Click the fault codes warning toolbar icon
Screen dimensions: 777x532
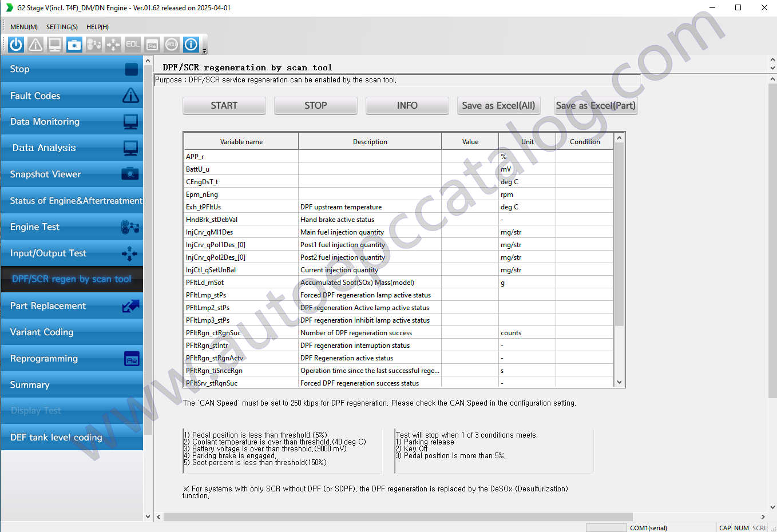35,45
